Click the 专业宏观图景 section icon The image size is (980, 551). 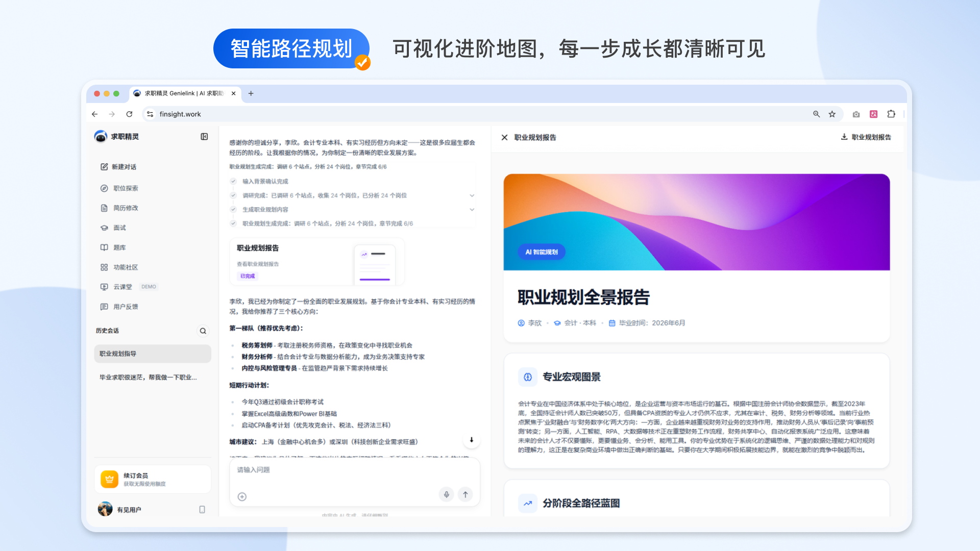(528, 377)
